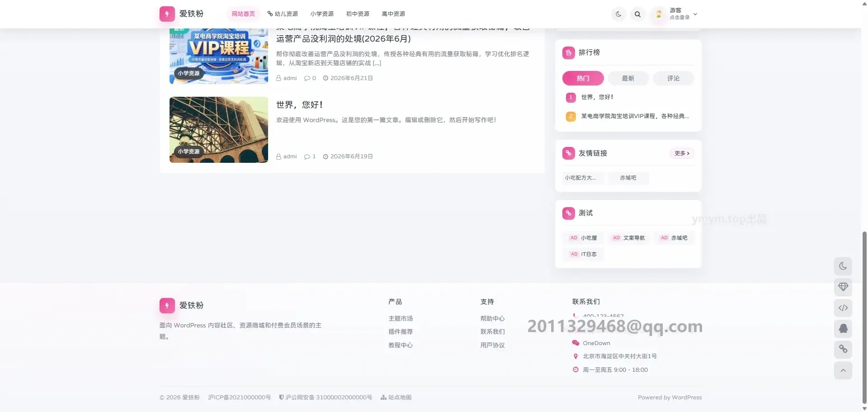Click the 测试 widget icon

pos(569,213)
